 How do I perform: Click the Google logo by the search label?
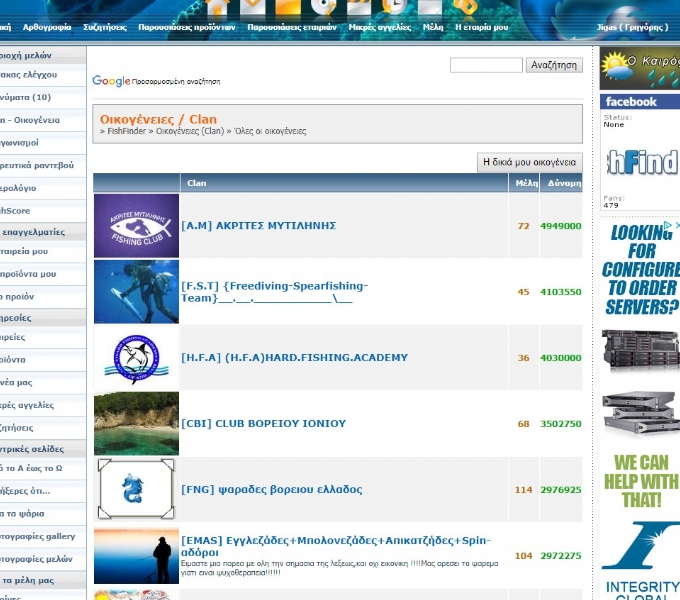[x=111, y=81]
